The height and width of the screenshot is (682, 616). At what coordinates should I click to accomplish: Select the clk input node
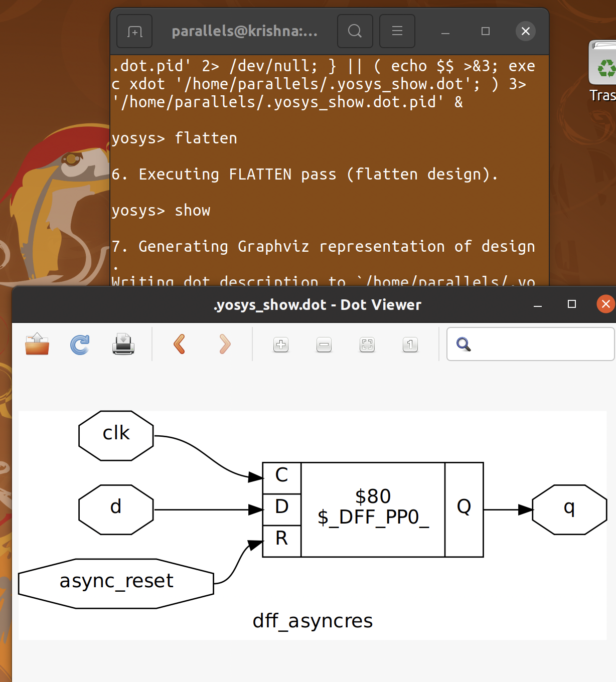(116, 434)
